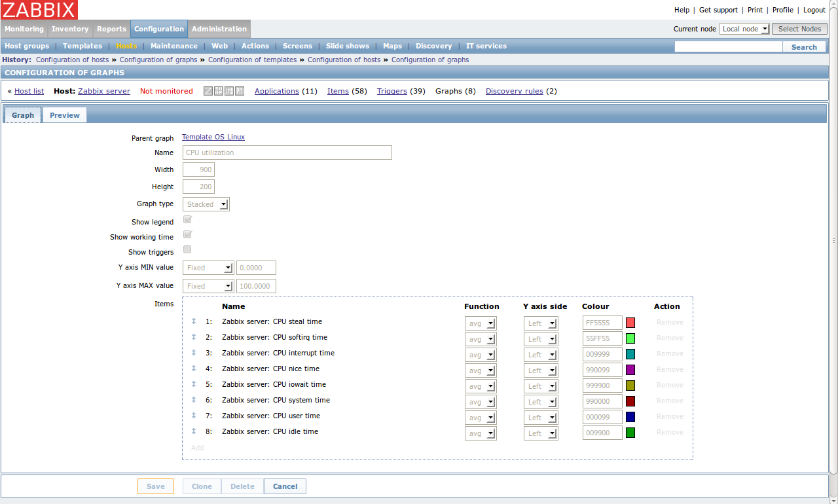Open Function dropdown for CPU user time
This screenshot has height=504, width=838.
point(481,417)
